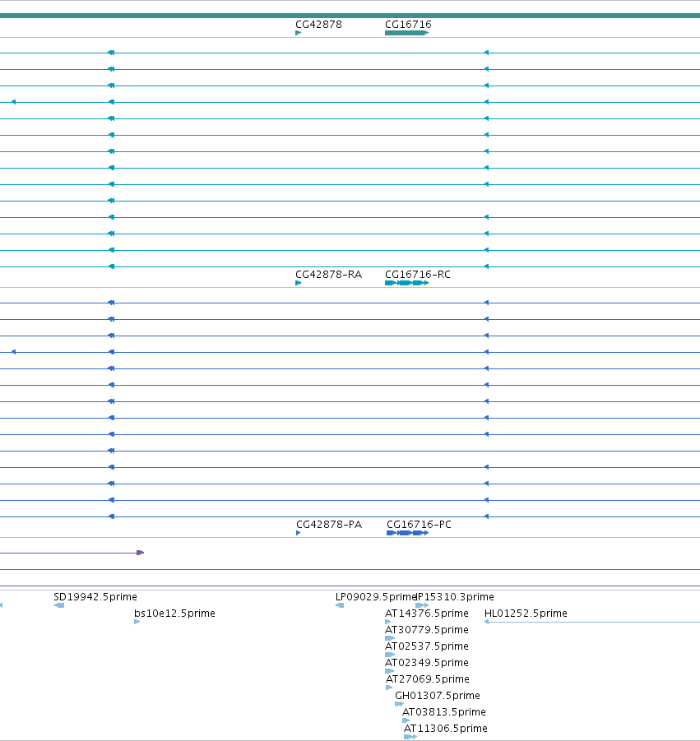
Task: Select the AT11306.5prime EST glyph
Action: (x=410, y=737)
